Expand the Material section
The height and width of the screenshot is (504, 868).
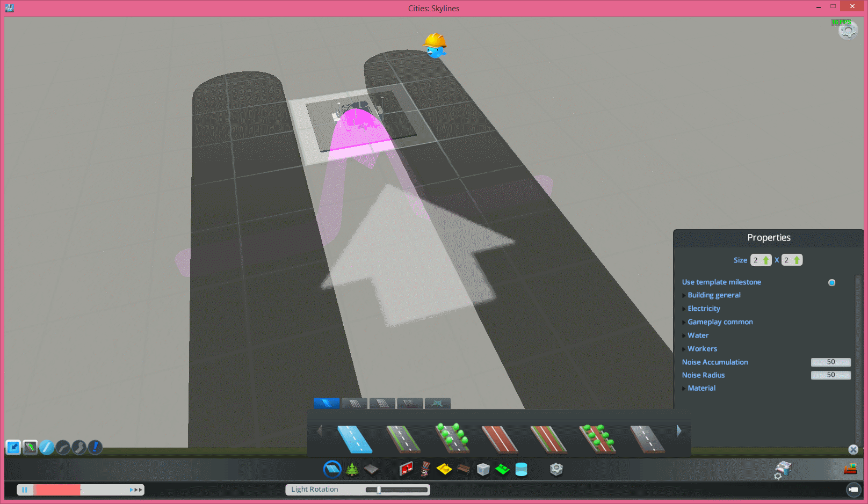tap(701, 388)
